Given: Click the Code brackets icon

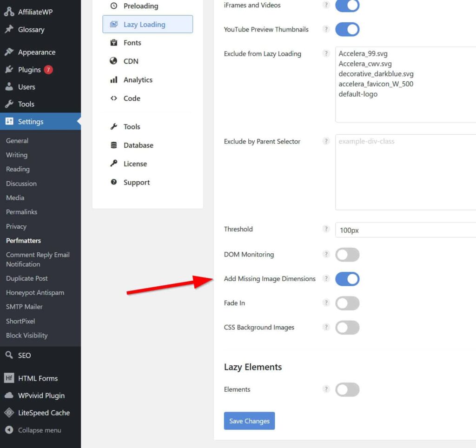Looking at the screenshot, I should click(x=113, y=99).
